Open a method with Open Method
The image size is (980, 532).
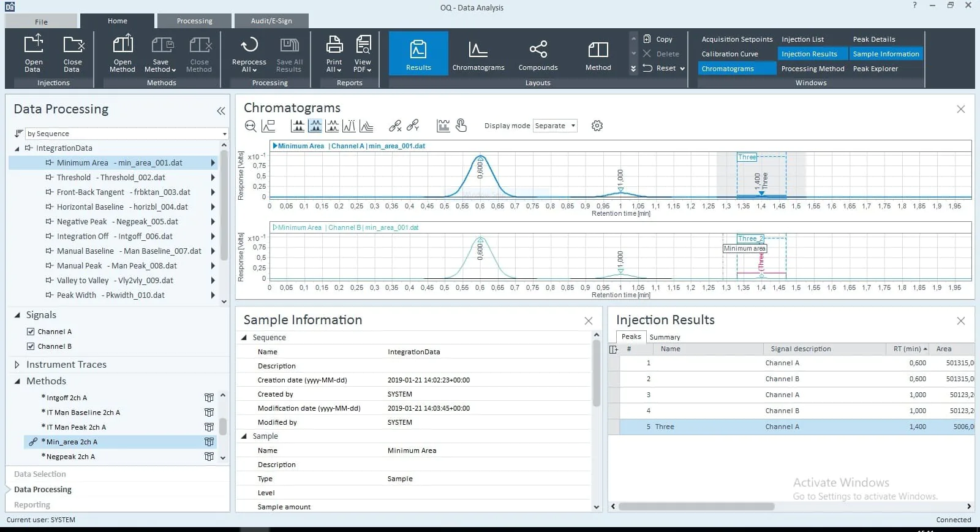coord(123,53)
